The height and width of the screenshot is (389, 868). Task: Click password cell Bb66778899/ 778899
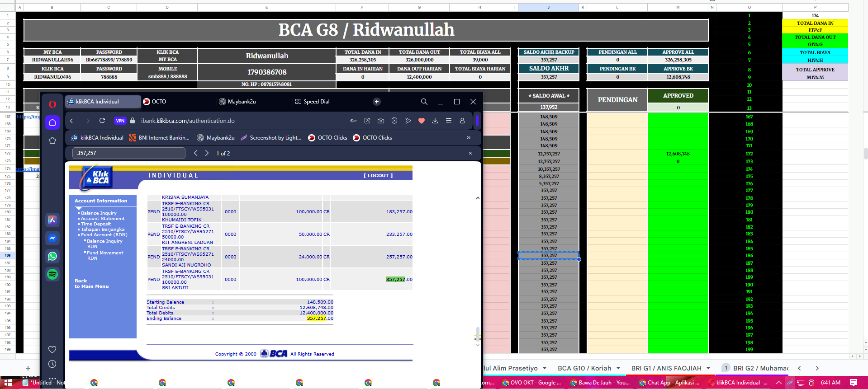(x=109, y=60)
